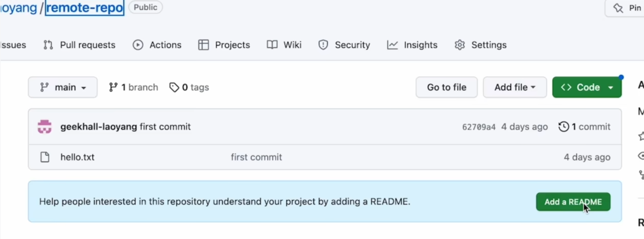The width and height of the screenshot is (644, 239).
Task: Click '4 days ago' in the hello.txt row
Action: click(x=587, y=157)
